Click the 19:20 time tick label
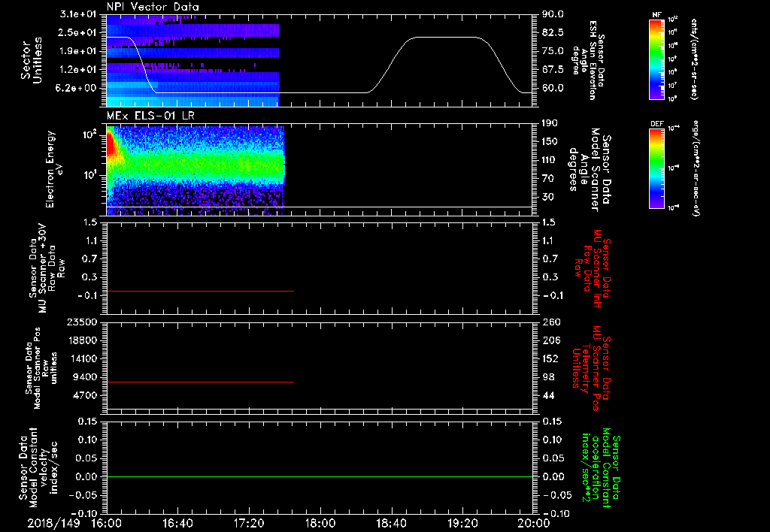This screenshot has height=532, width=770. tap(462, 523)
